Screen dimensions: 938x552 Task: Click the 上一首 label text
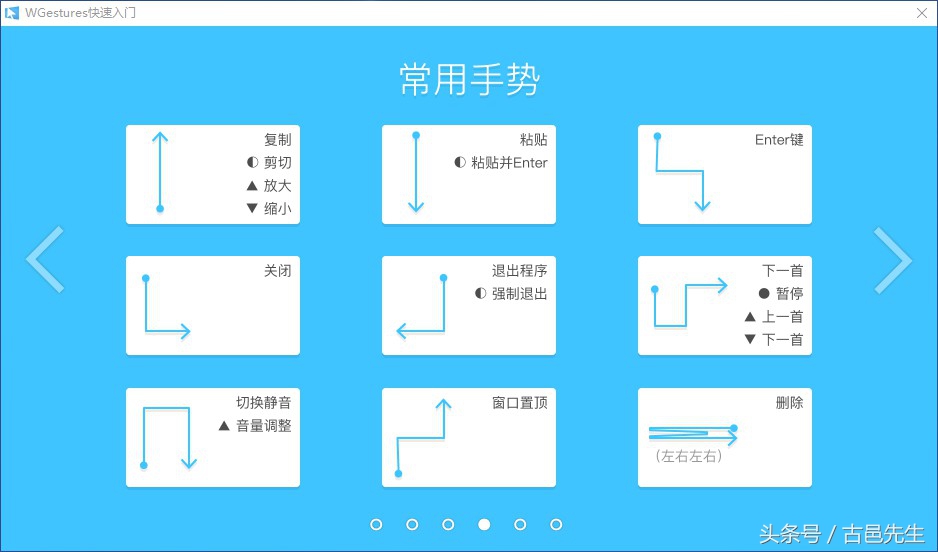(x=782, y=316)
